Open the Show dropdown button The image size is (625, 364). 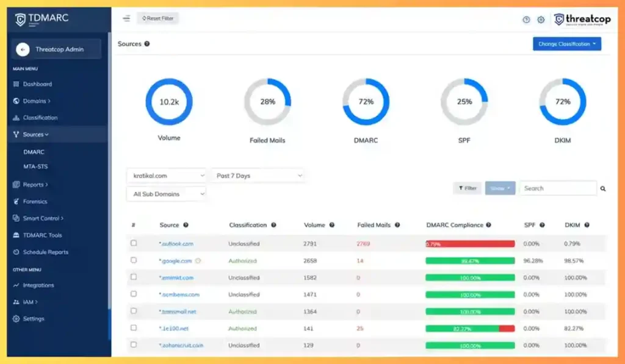point(500,188)
